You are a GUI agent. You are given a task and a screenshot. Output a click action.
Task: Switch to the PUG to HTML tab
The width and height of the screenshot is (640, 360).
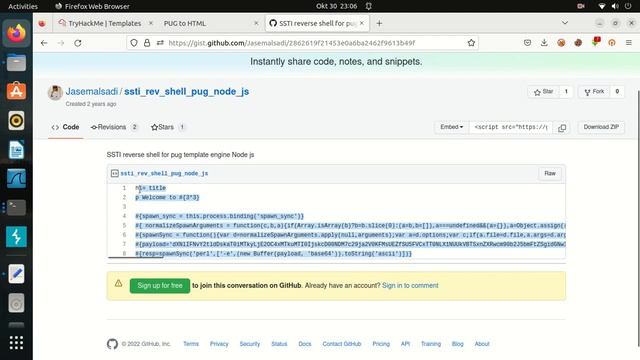(185, 23)
